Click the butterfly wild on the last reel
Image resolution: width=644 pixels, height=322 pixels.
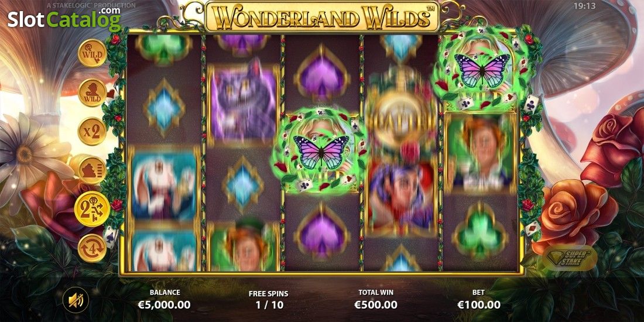tap(482, 70)
